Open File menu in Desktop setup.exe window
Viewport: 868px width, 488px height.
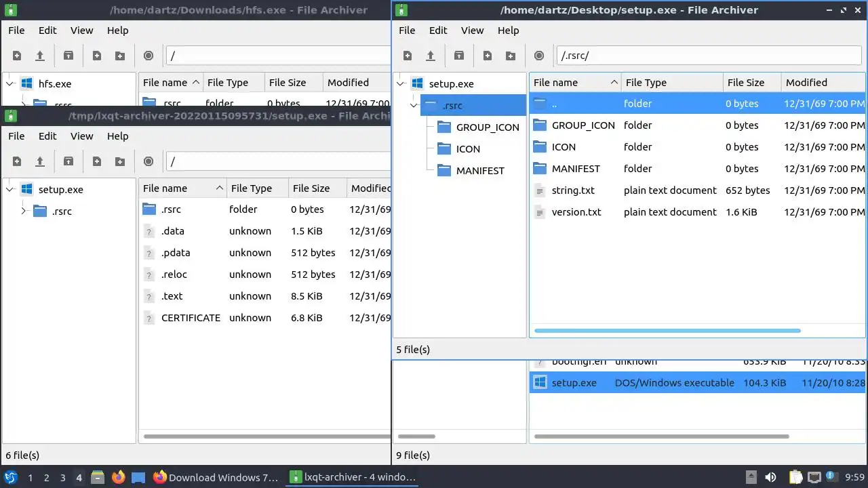(407, 30)
